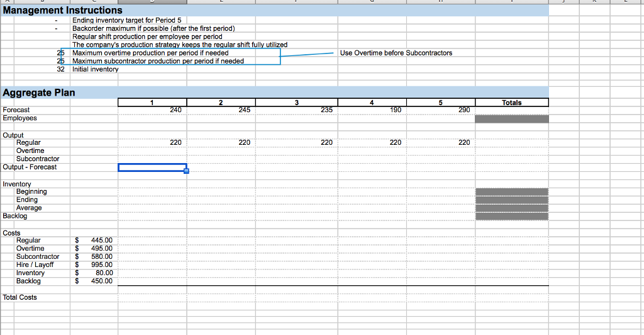This screenshot has height=335, width=644.
Task: Click the Ending inventory row label
Action: pyautogui.click(x=26, y=200)
